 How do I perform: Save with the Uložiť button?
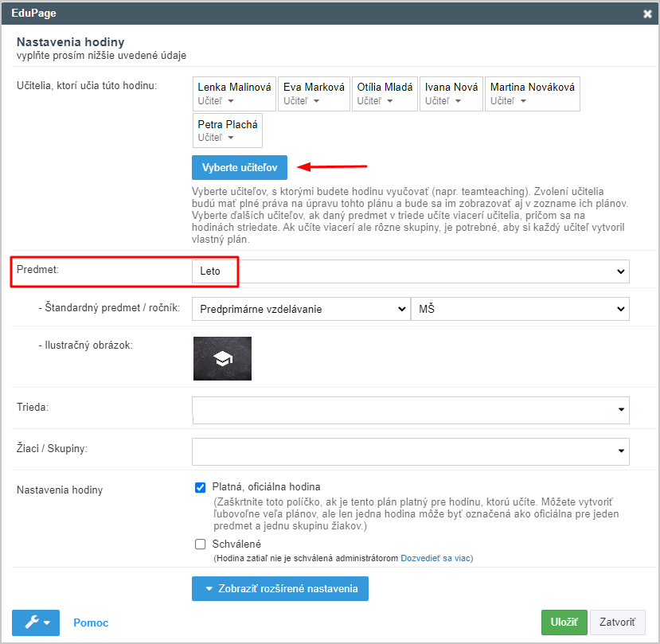pos(564,623)
